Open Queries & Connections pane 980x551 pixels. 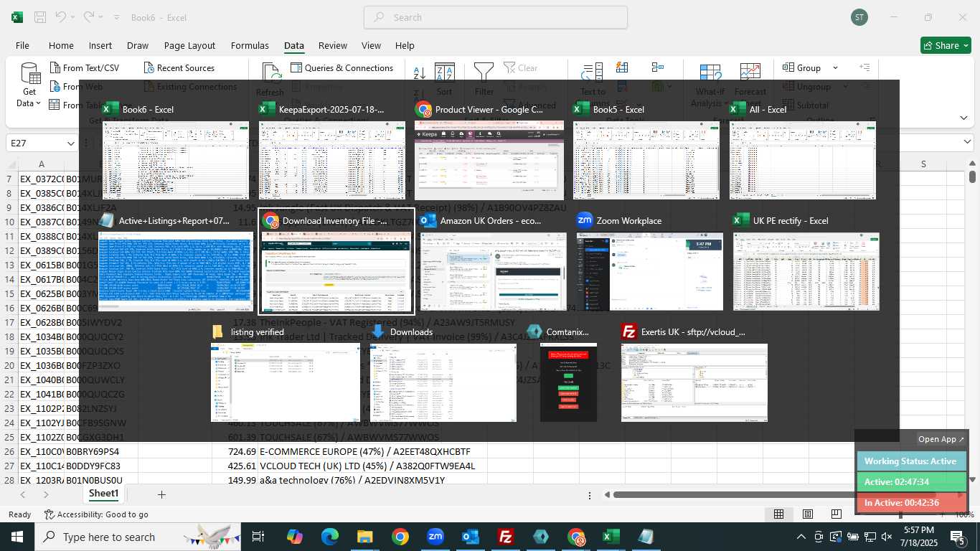coord(342,67)
